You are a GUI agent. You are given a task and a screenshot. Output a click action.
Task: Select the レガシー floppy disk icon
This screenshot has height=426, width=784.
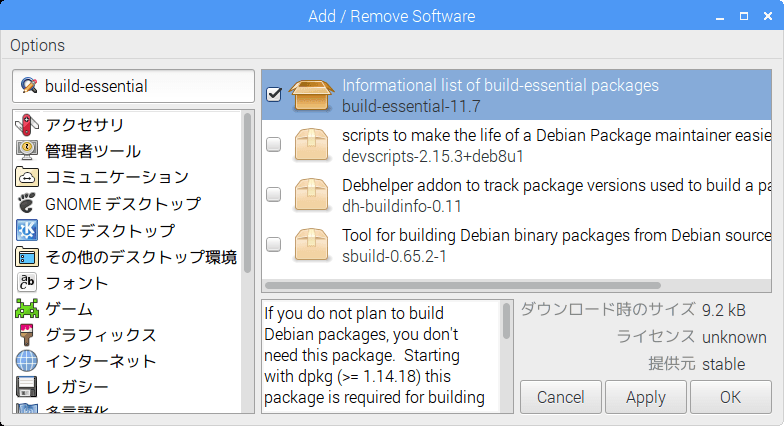click(27, 387)
